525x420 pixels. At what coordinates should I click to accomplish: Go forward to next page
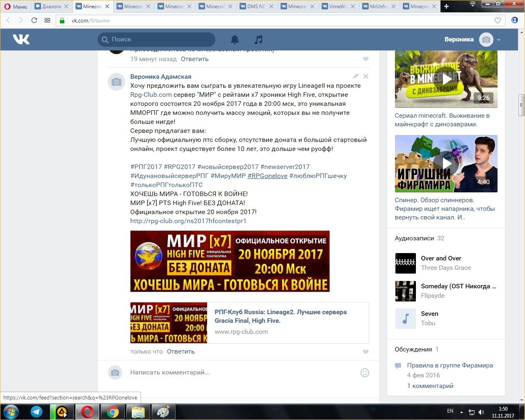(x=21, y=21)
